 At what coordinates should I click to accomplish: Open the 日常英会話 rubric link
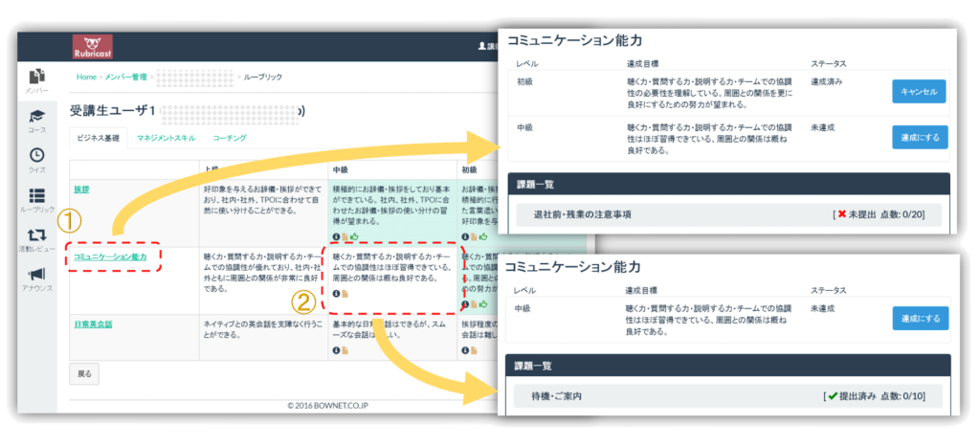(x=93, y=324)
